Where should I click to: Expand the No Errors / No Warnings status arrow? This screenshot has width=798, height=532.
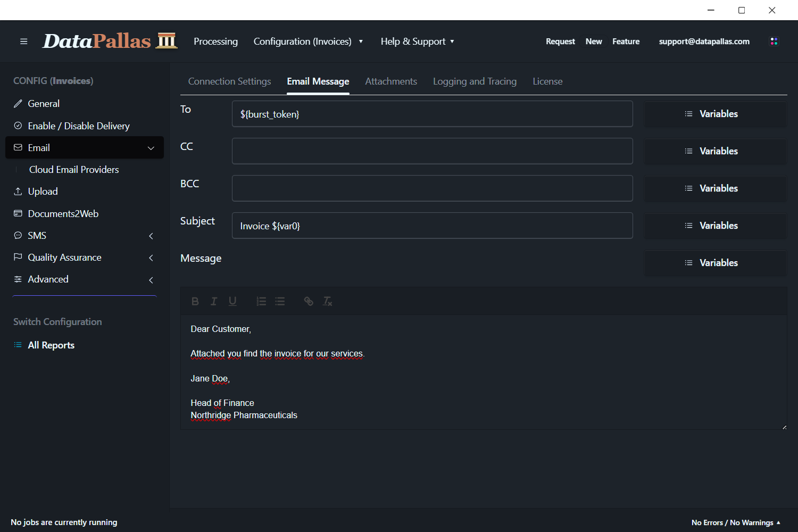coord(778,522)
